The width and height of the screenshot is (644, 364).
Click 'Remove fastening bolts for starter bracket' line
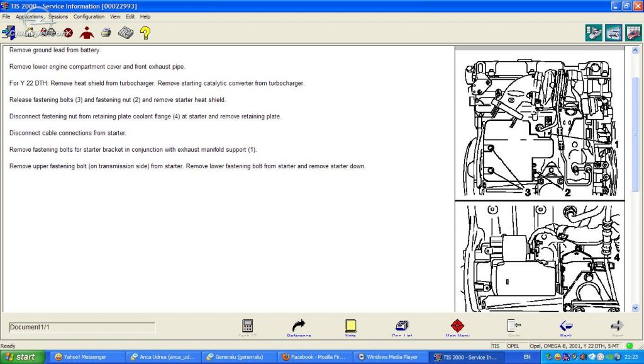point(133,150)
